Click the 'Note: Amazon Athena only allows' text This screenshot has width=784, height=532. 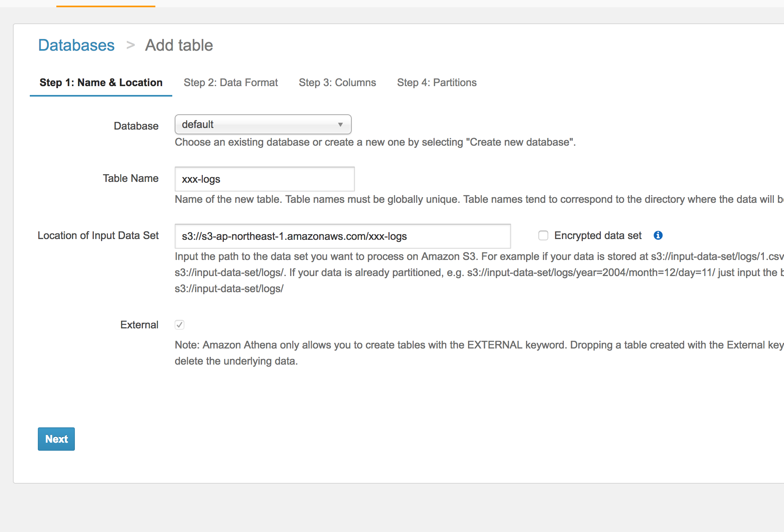479,353
